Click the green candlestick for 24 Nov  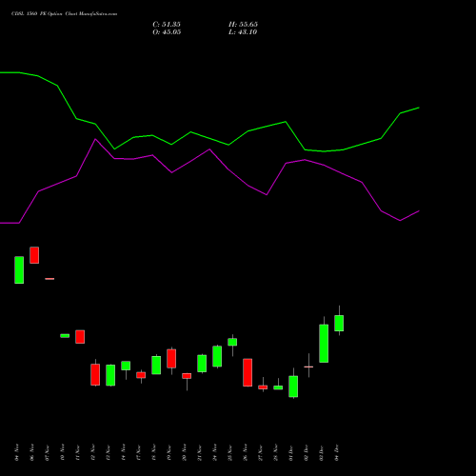(217, 356)
